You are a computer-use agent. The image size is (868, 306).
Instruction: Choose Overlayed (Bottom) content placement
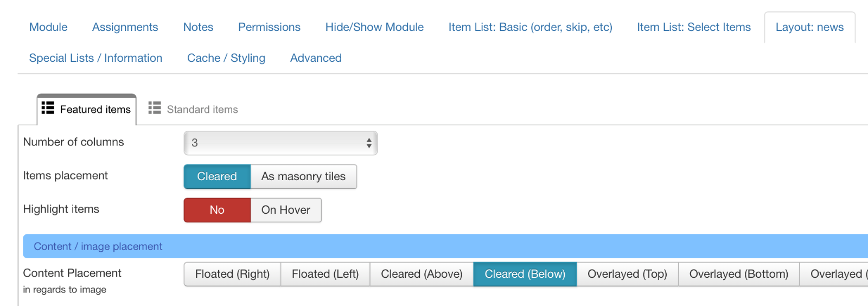(x=739, y=275)
